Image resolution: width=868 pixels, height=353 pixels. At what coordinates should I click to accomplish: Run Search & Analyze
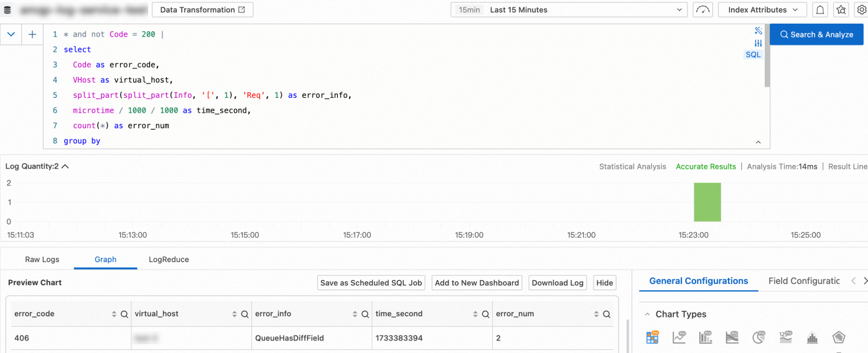click(x=816, y=35)
